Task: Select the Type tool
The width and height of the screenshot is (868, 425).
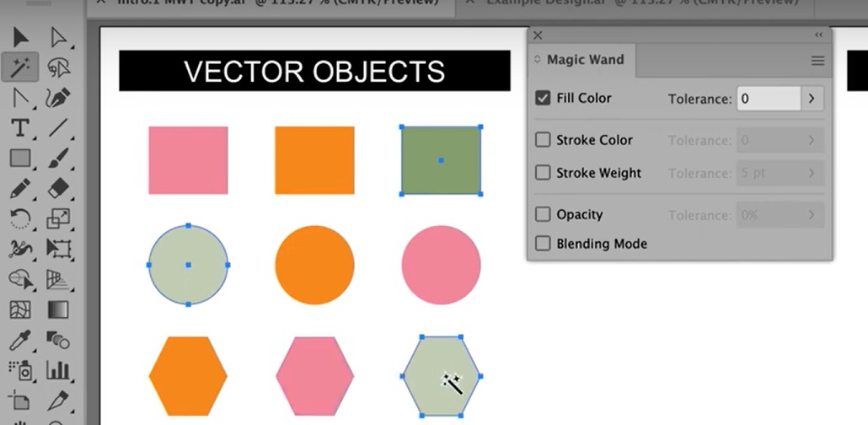Action: [20, 128]
